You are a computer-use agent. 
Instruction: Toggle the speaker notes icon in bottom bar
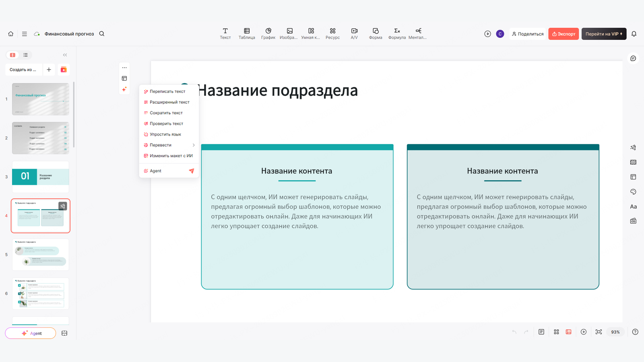[x=541, y=332]
